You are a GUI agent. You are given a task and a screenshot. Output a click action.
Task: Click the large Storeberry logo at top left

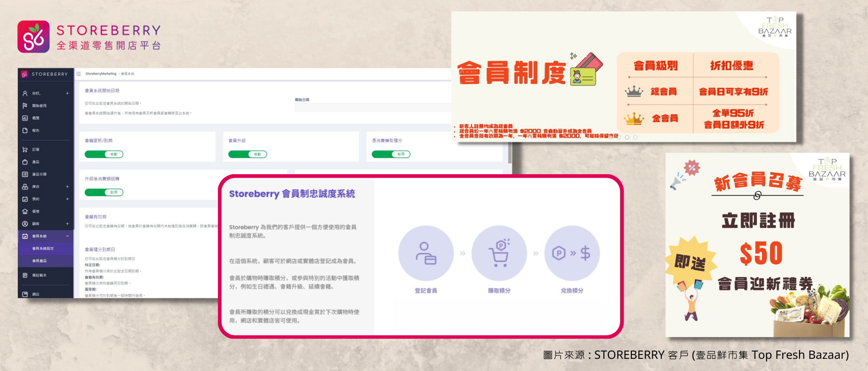point(33,36)
